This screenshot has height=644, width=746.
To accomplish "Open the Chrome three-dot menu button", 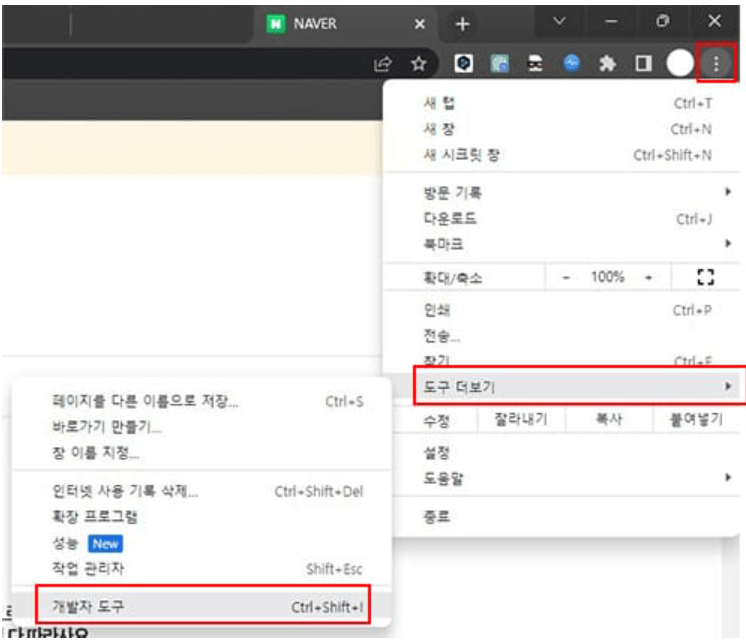I will click(716, 63).
